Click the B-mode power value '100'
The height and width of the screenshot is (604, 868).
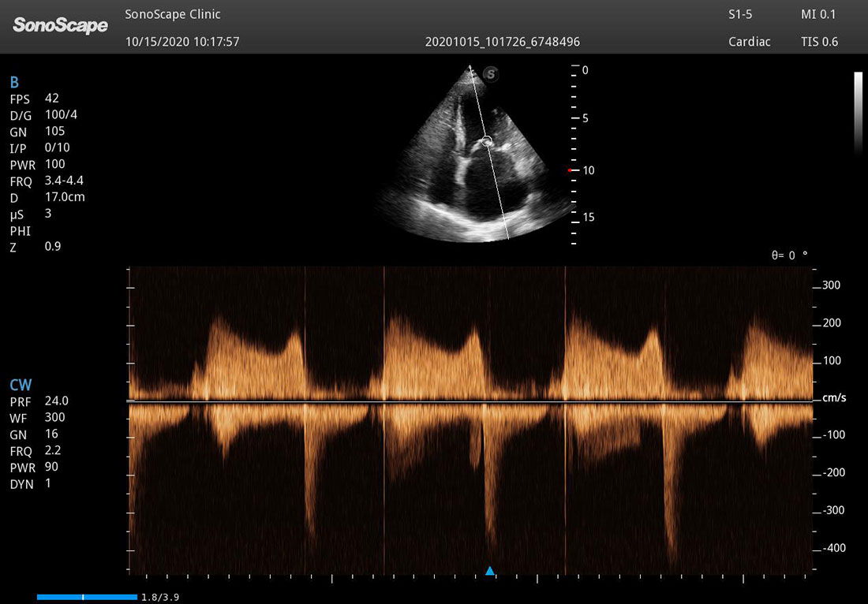coord(54,164)
